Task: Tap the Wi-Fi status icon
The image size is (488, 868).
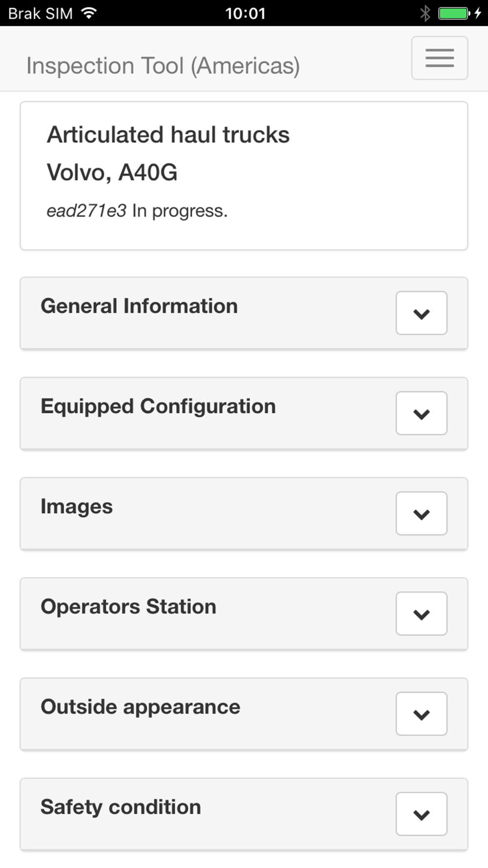Action: coord(89,13)
